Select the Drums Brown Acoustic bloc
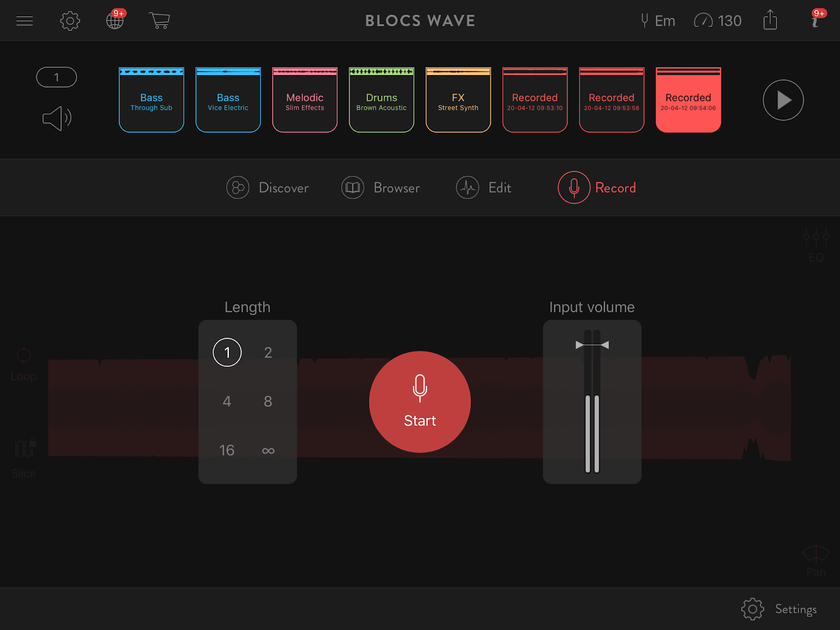This screenshot has height=630, width=840. tap(382, 100)
